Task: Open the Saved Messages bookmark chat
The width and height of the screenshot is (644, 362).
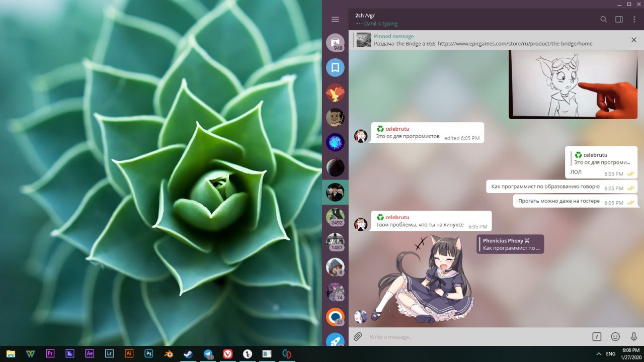Action: (335, 67)
